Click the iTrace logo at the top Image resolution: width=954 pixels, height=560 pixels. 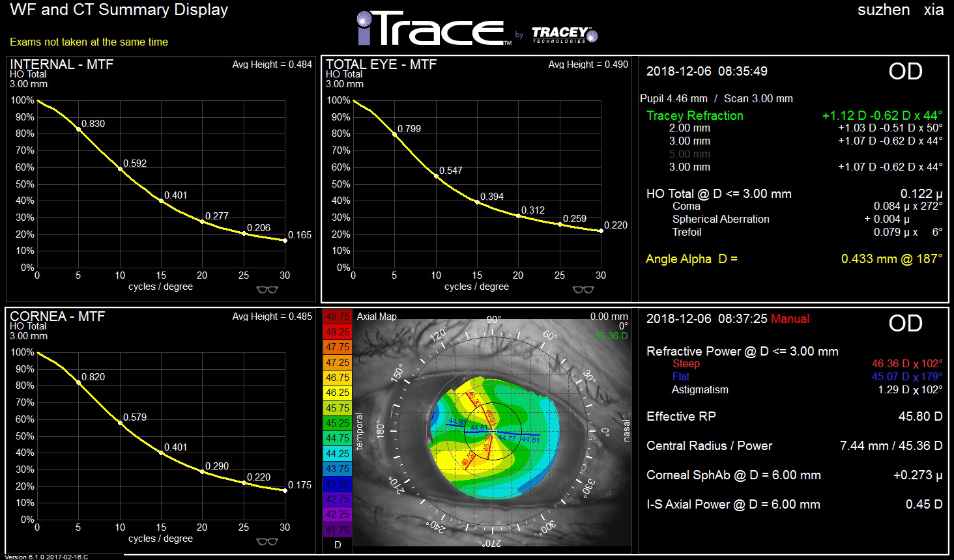(x=433, y=29)
